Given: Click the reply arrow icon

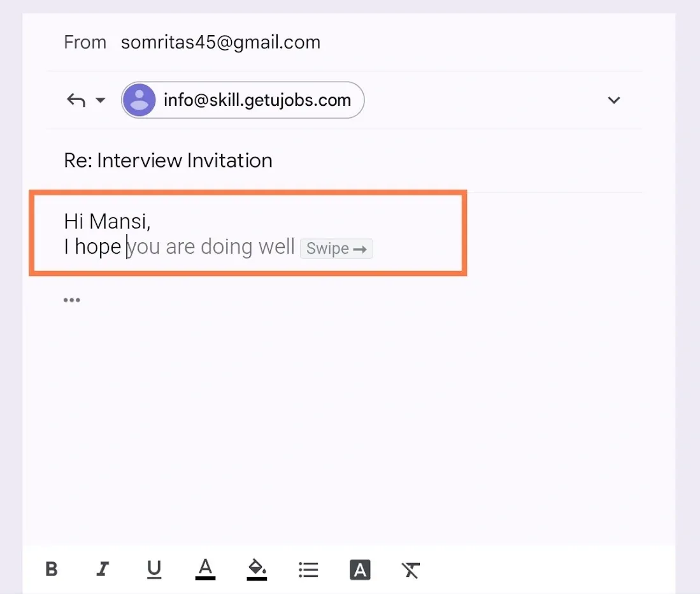Looking at the screenshot, I should (x=76, y=100).
